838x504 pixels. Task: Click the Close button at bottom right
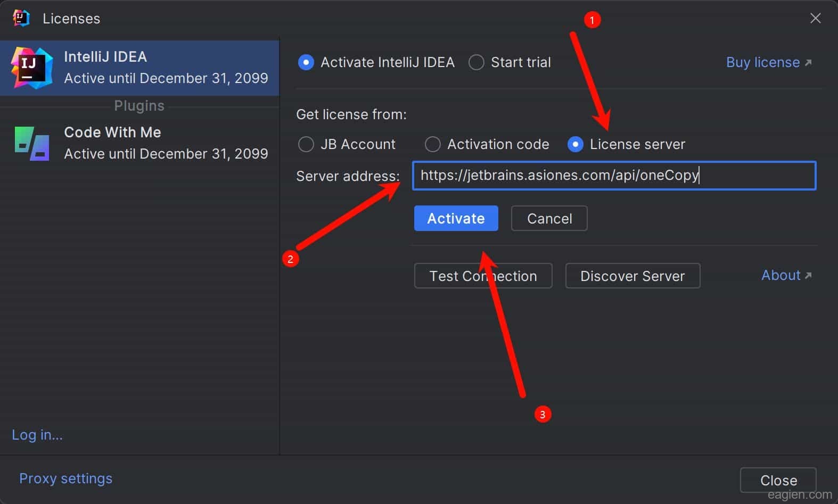coord(778,480)
